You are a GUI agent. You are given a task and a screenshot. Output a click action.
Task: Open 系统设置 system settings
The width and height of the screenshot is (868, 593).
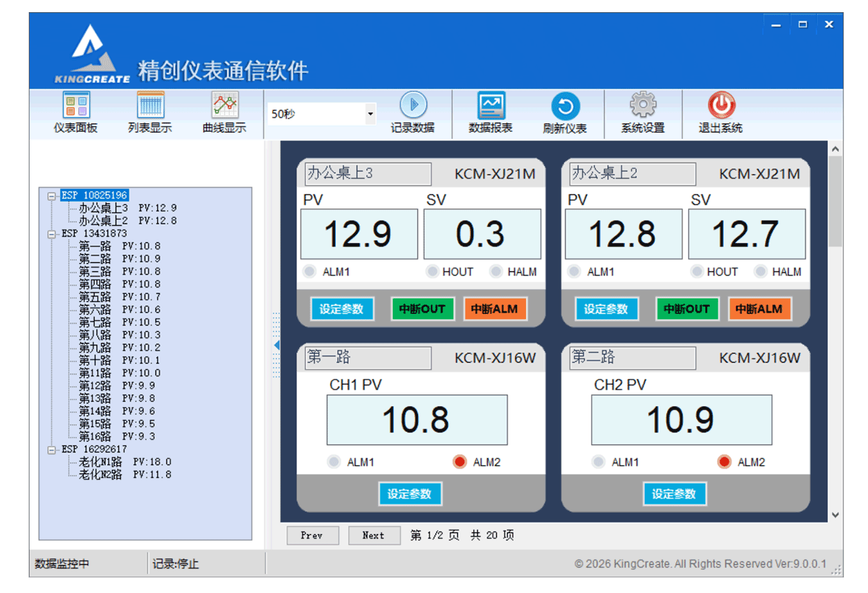pos(642,113)
